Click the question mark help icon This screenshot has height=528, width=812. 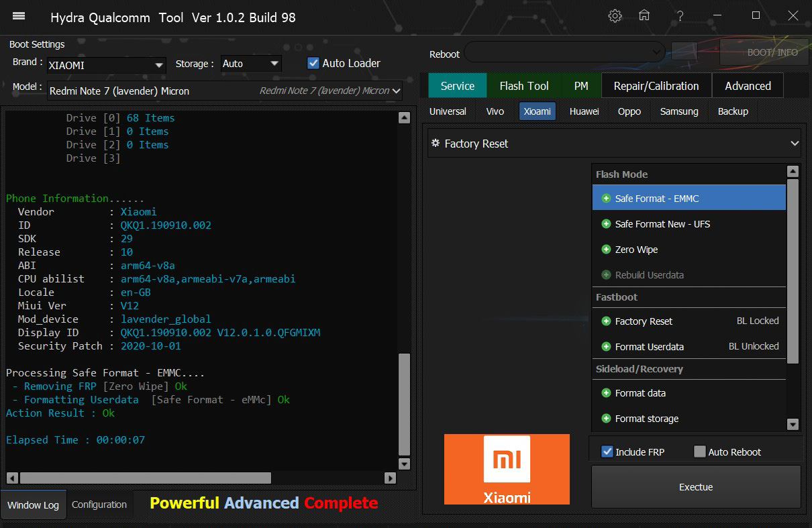tap(680, 16)
